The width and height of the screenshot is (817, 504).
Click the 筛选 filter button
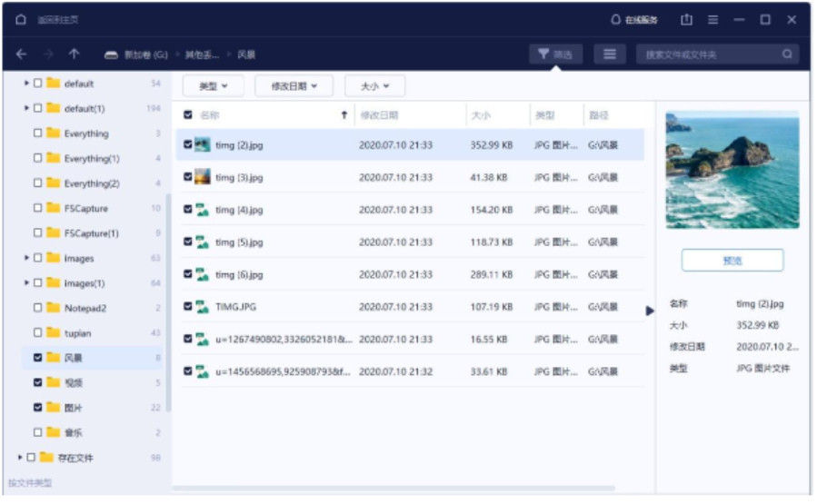[555, 54]
